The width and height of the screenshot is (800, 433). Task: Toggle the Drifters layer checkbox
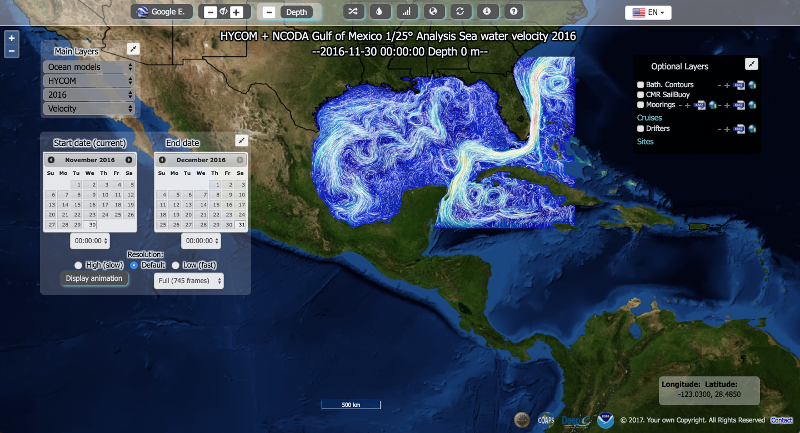pos(641,129)
